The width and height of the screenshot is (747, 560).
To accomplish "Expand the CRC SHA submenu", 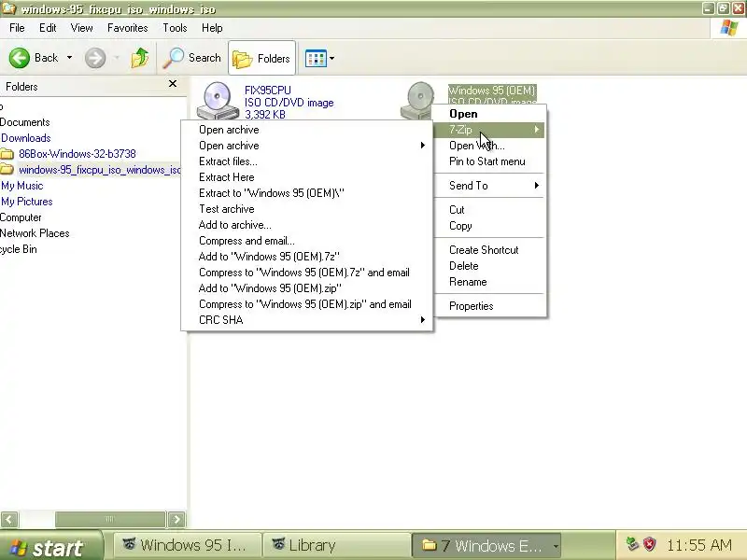I will tap(307, 320).
